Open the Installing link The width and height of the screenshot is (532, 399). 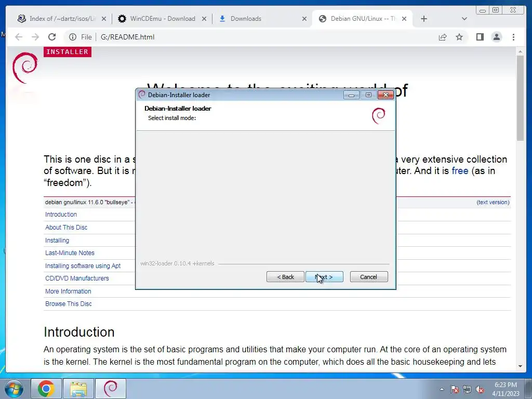tap(57, 240)
